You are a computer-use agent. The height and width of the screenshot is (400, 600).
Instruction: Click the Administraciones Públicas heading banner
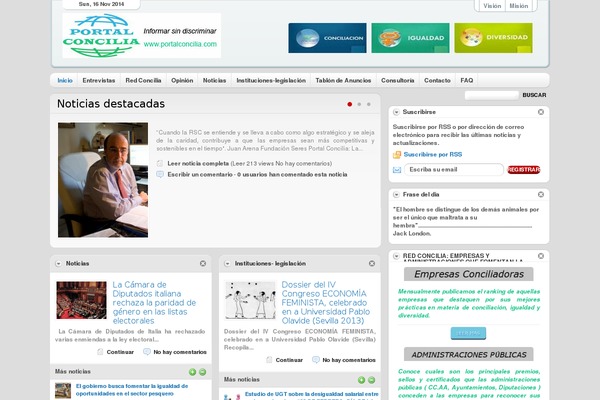[x=469, y=354]
